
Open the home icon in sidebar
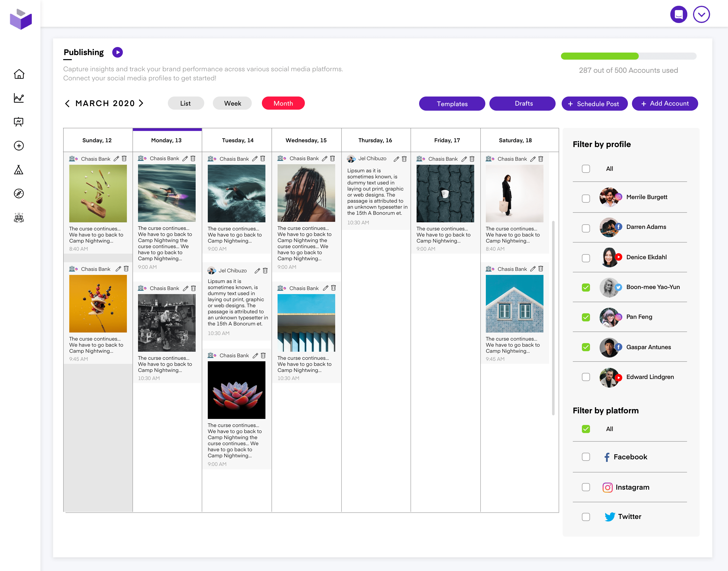(19, 74)
